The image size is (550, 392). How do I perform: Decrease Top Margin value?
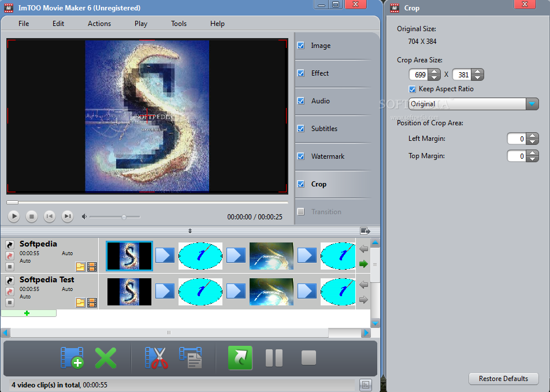coord(533,159)
